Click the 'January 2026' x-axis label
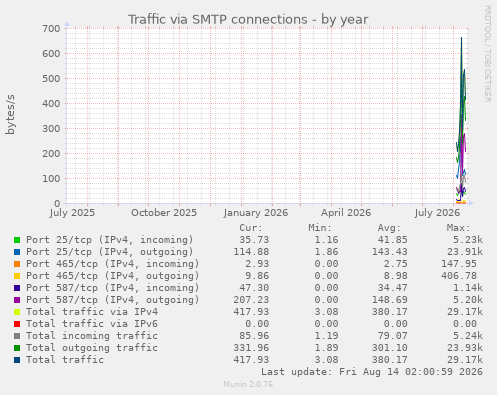 256,213
